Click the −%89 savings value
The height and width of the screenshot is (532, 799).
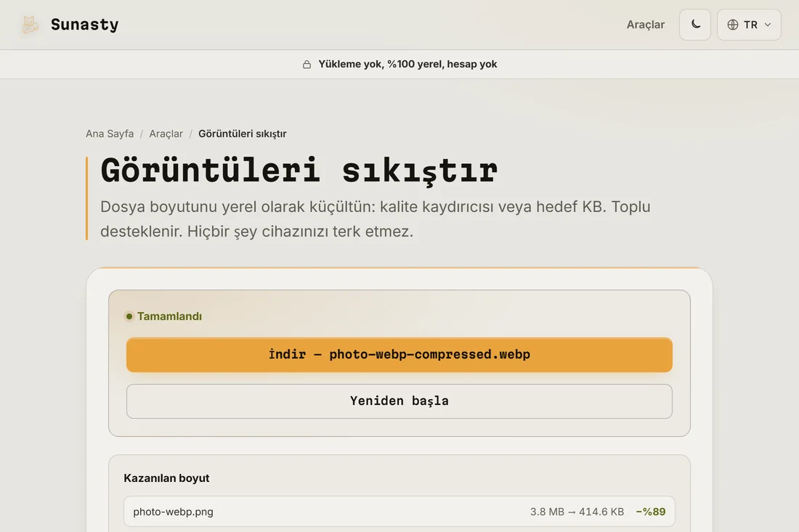651,512
